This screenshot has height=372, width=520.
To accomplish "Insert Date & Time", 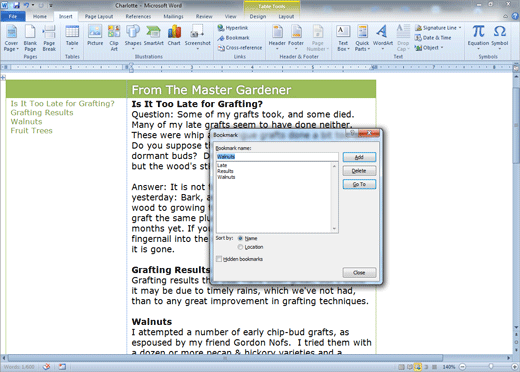I will (x=433, y=38).
